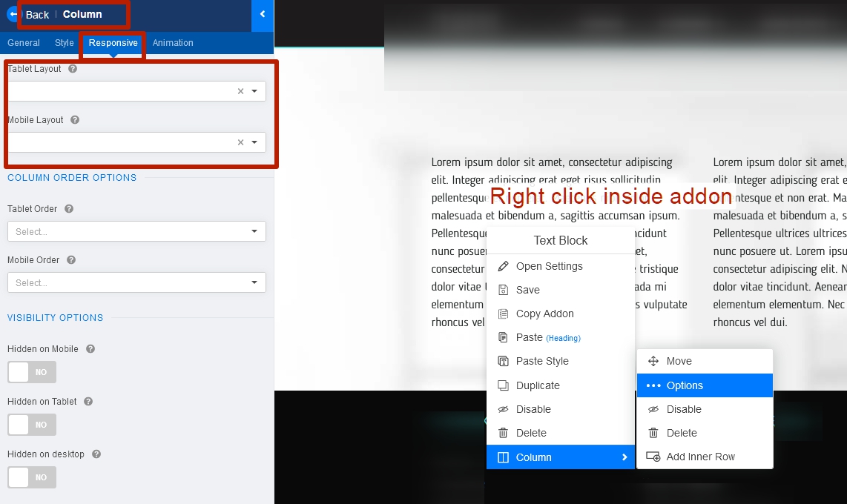Click the help icon next to Tablet Order
847x504 pixels.
click(x=69, y=209)
